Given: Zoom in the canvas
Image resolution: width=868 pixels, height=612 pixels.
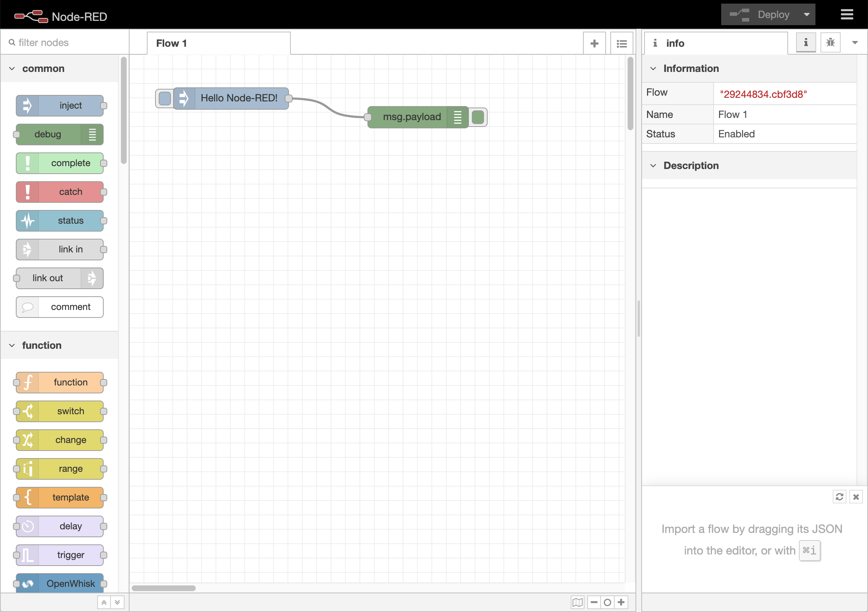Looking at the screenshot, I should point(621,602).
